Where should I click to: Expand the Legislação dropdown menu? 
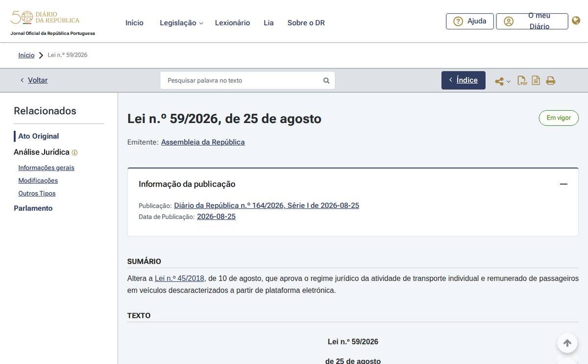tap(181, 23)
